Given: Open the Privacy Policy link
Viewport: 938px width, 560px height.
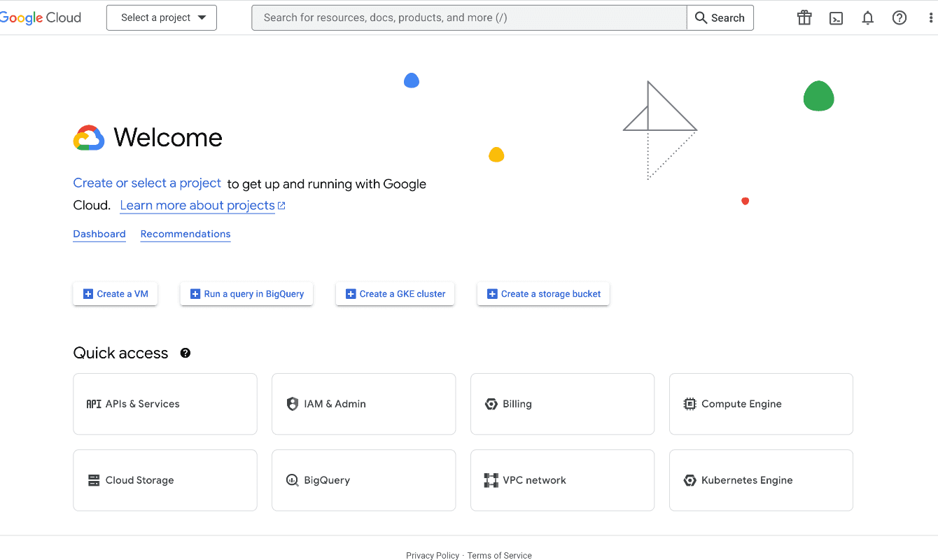Looking at the screenshot, I should click(x=433, y=555).
